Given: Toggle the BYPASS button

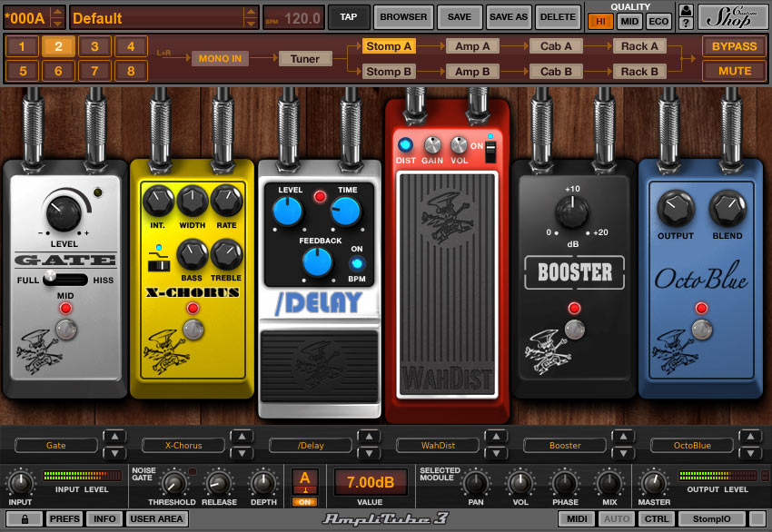Looking at the screenshot, I should 734,46.
